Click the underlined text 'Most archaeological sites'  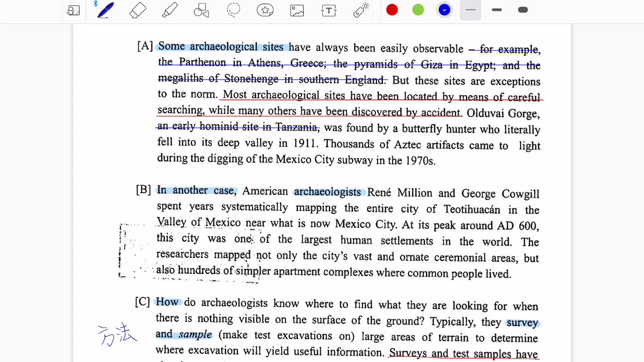[x=284, y=95]
